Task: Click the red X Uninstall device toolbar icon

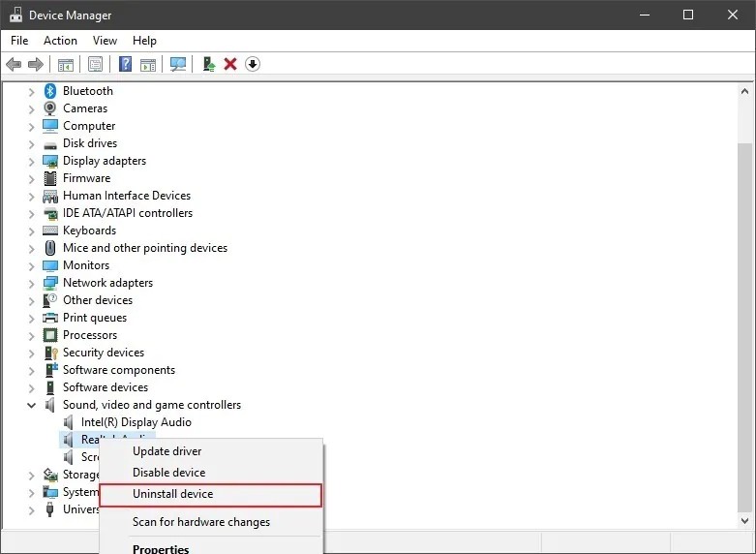Action: 230,64
